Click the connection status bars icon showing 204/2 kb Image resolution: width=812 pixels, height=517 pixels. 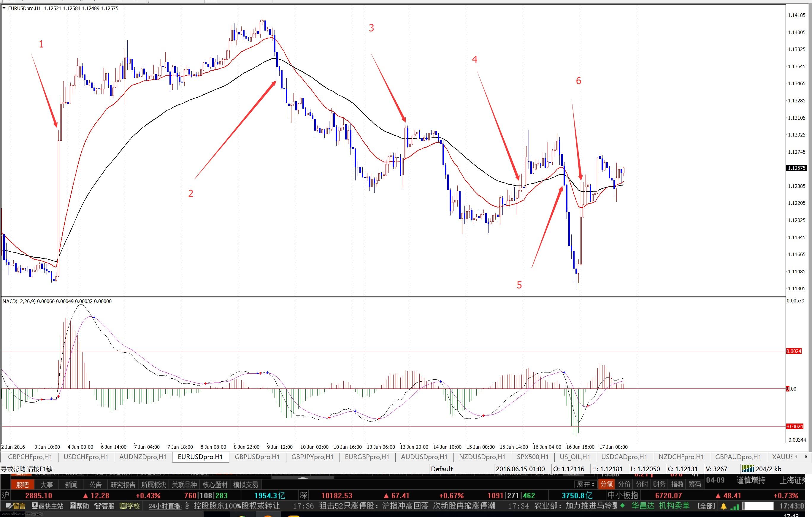(748, 468)
